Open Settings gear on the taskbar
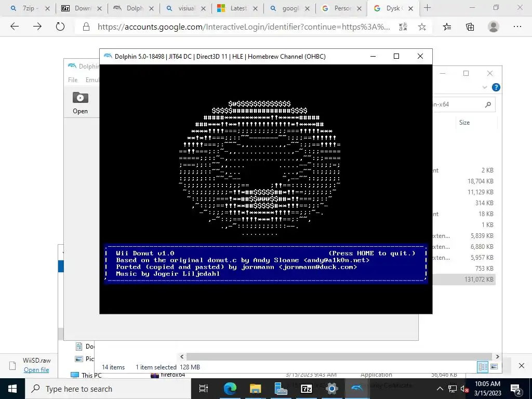This screenshot has width=532, height=399. 332,389
